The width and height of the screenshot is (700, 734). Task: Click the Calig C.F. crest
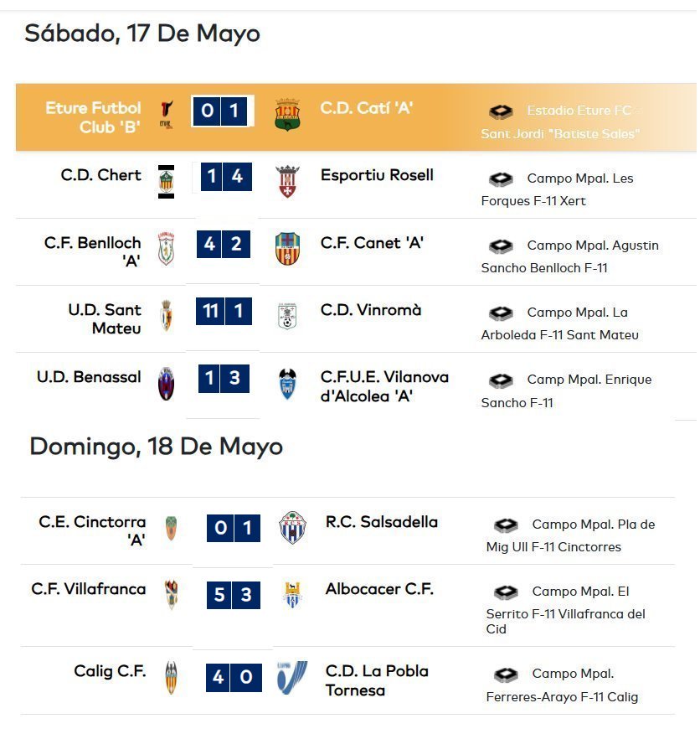(171, 677)
